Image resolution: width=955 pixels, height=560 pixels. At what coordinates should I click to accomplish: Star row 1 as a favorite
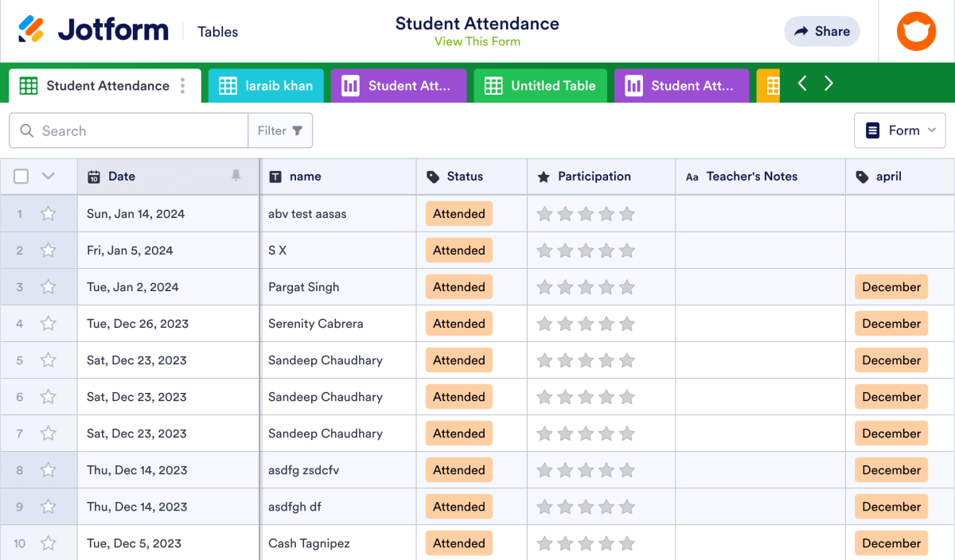[48, 213]
